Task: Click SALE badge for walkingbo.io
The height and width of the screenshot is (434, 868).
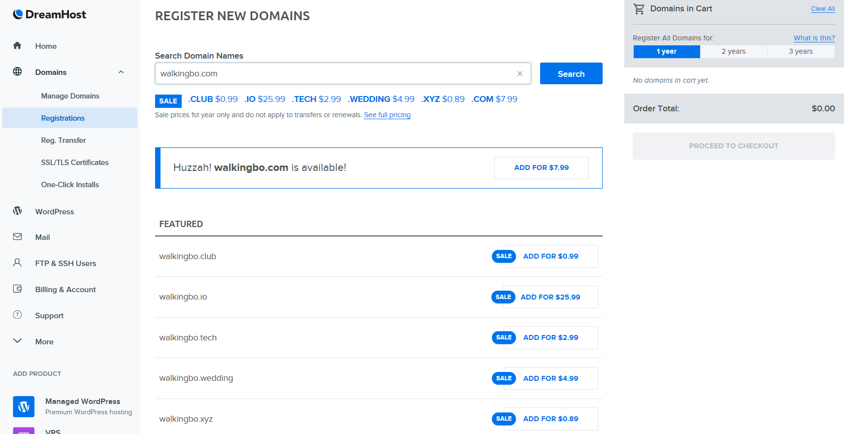Action: (x=503, y=297)
